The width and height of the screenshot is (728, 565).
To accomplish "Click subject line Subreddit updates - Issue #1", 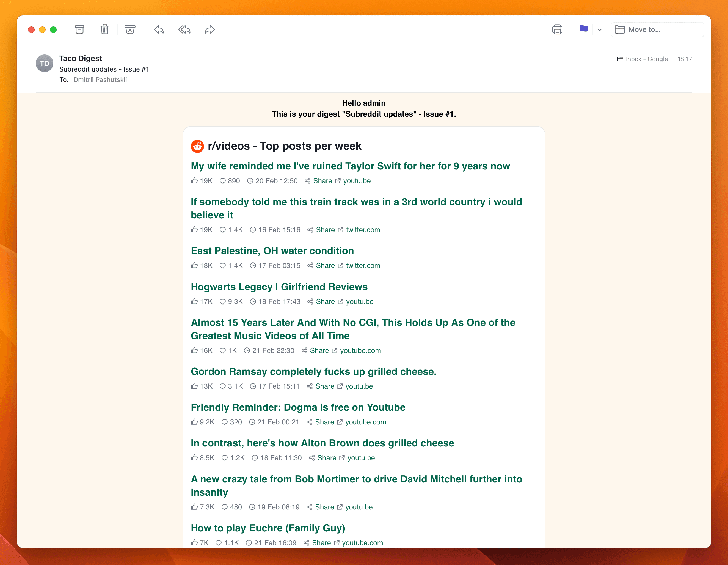I will click(x=104, y=69).
